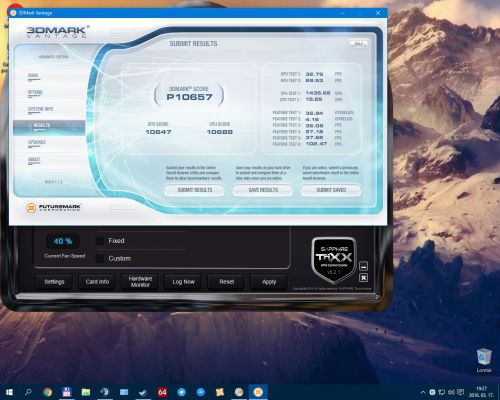Viewport: 500px width, 400px height.
Task: Select the Recycle Bin desktop icon
Action: coord(484,360)
